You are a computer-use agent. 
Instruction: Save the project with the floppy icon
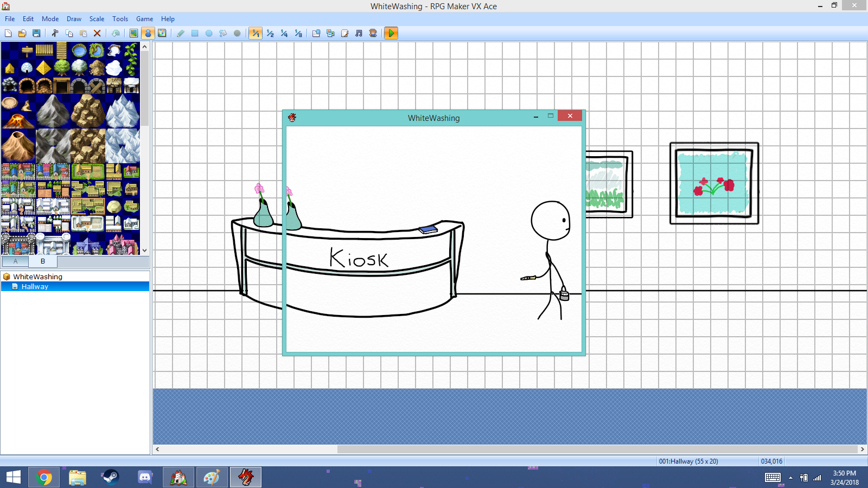[36, 33]
